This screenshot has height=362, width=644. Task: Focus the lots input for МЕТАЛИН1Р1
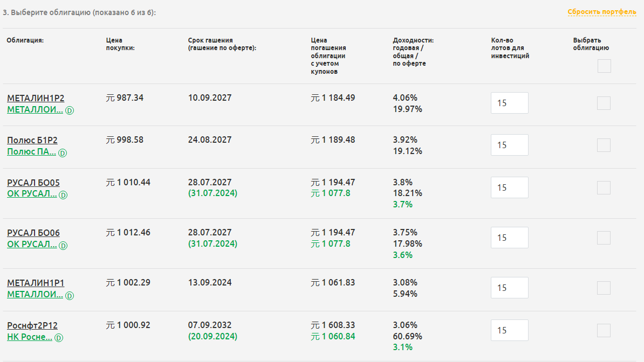pyautogui.click(x=510, y=288)
